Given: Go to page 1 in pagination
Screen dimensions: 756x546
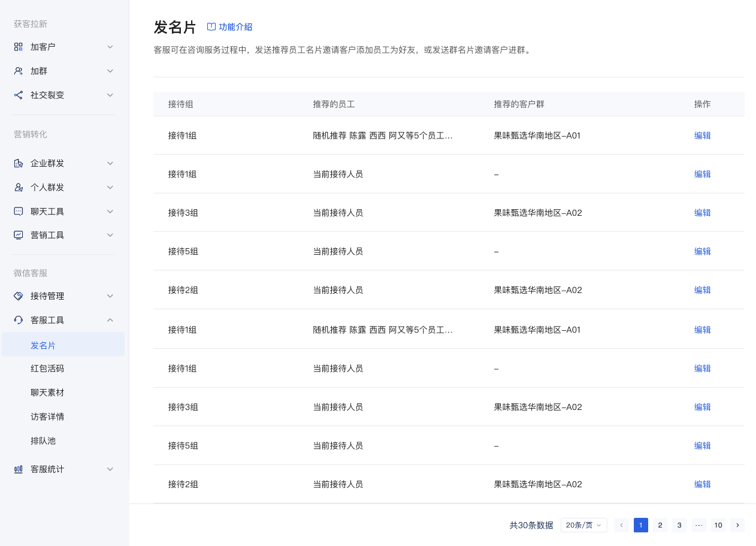Looking at the screenshot, I should pyautogui.click(x=641, y=525).
